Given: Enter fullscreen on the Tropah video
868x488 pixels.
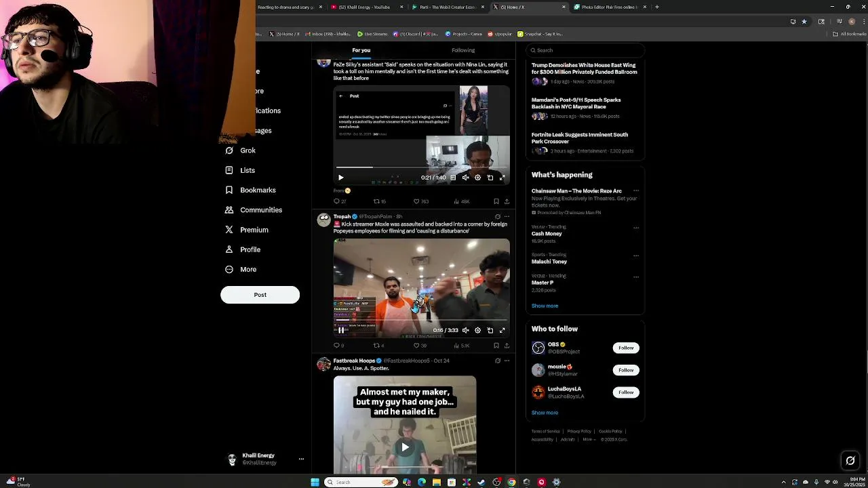Looking at the screenshot, I should pos(502,330).
